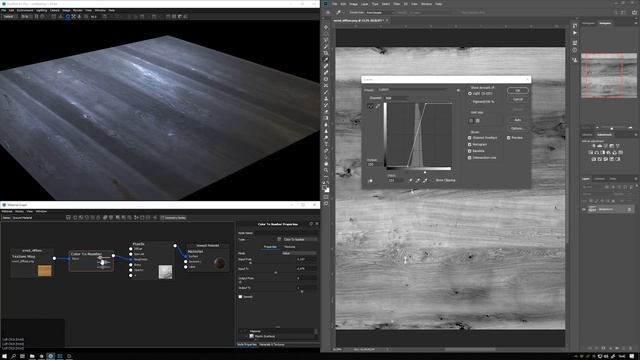The image size is (640, 360).
Task: Choose the detailed grid size icon
Action: 478,121
